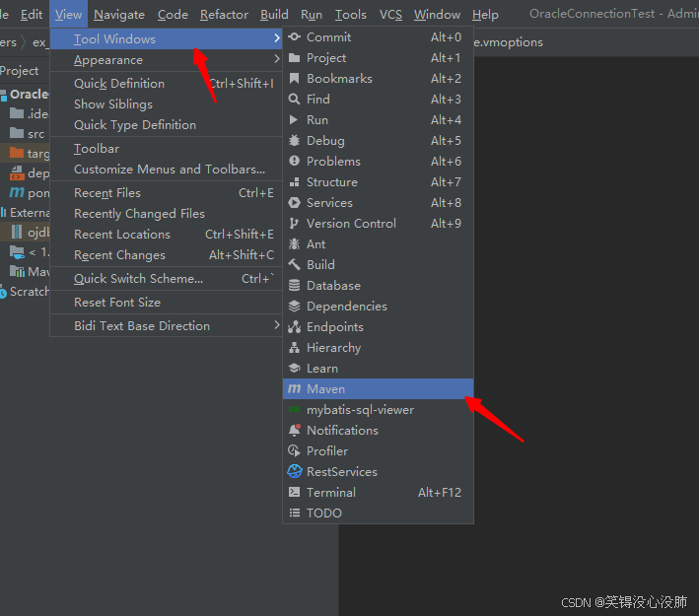Click the Problems exclamation icon

294,161
